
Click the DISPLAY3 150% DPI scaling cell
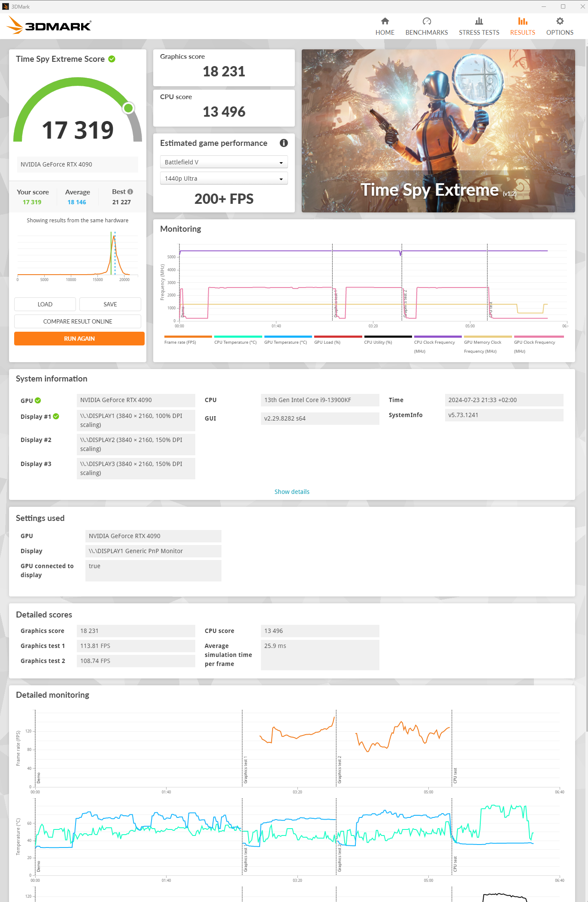(x=136, y=469)
